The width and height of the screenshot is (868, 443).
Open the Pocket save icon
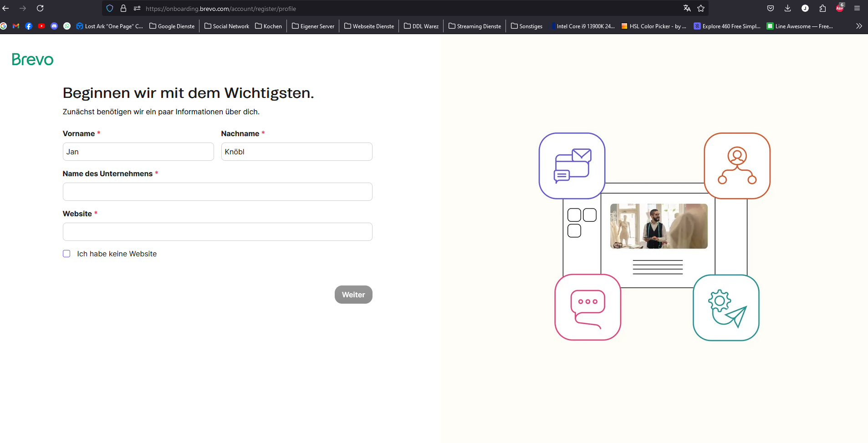(x=771, y=8)
